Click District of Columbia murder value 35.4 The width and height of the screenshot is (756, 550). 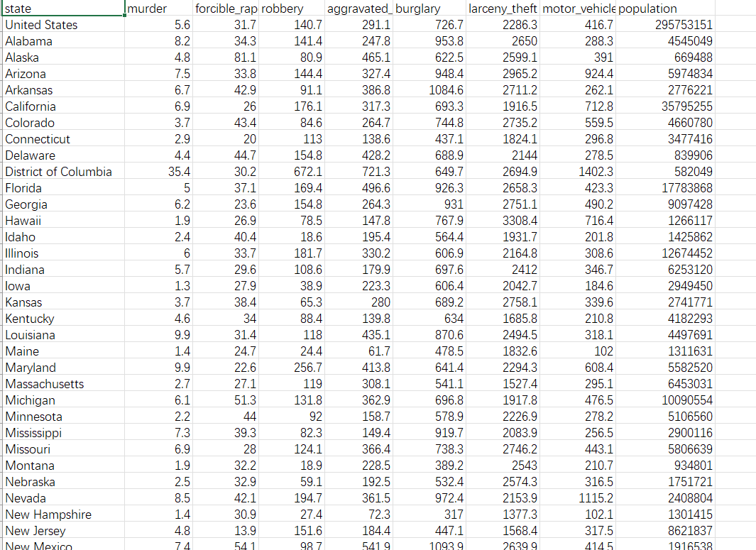tap(158, 172)
